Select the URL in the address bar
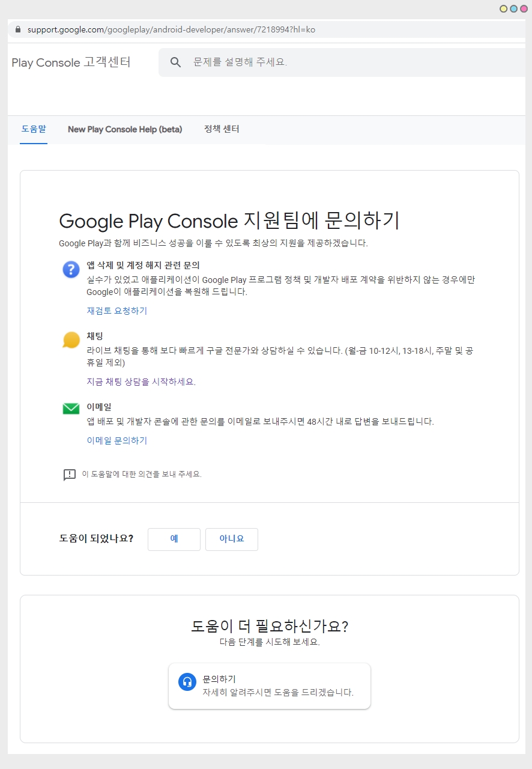The height and width of the screenshot is (769, 532). click(171, 29)
